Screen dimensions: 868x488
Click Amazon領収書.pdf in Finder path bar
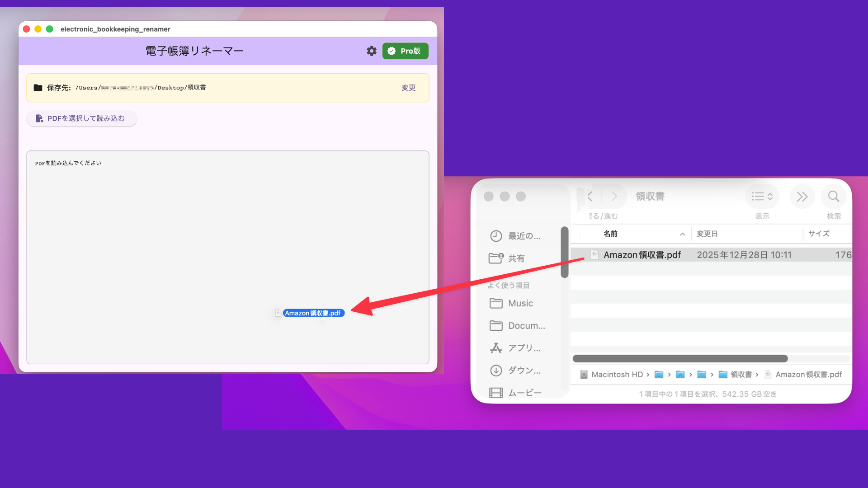pyautogui.click(x=803, y=375)
